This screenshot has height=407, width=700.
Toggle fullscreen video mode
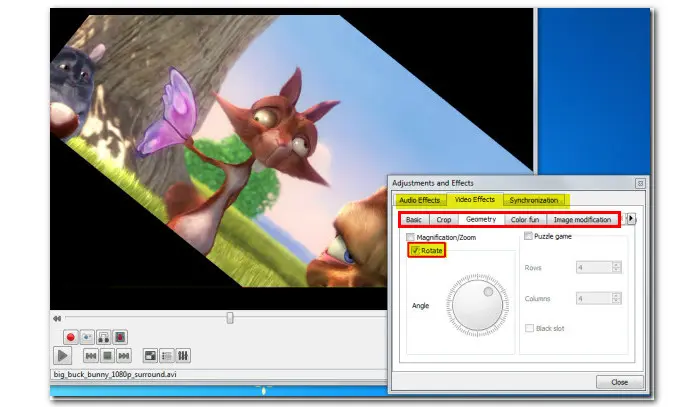click(x=150, y=356)
